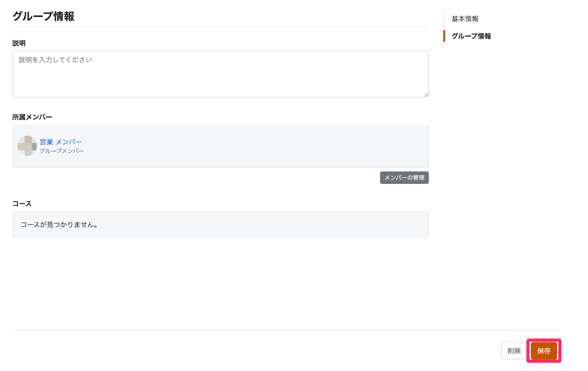Click the orange active marker beside グループ情報

[444, 36]
